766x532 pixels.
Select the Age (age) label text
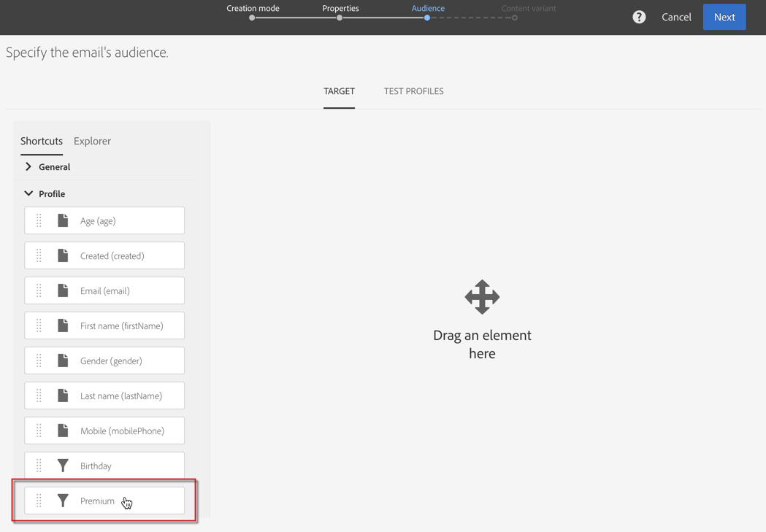pos(98,221)
